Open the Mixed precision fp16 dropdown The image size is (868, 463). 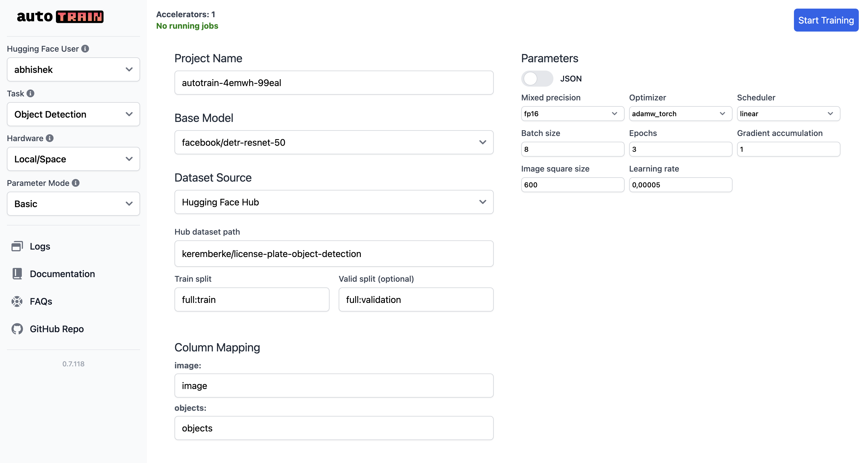pos(572,114)
